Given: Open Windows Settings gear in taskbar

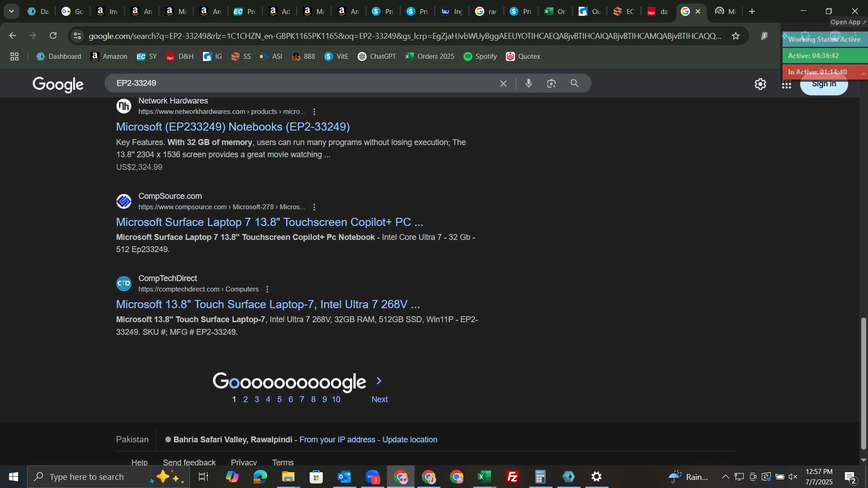Looking at the screenshot, I should click(x=597, y=477).
